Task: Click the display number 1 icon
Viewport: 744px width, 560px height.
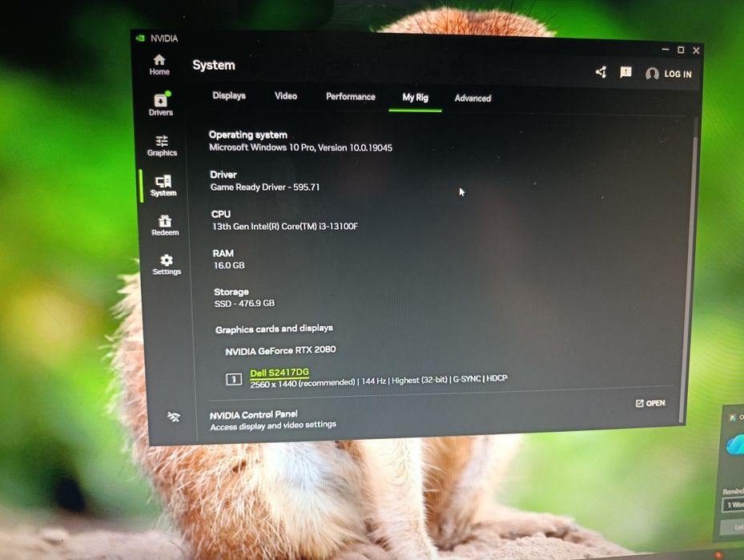Action: point(233,379)
